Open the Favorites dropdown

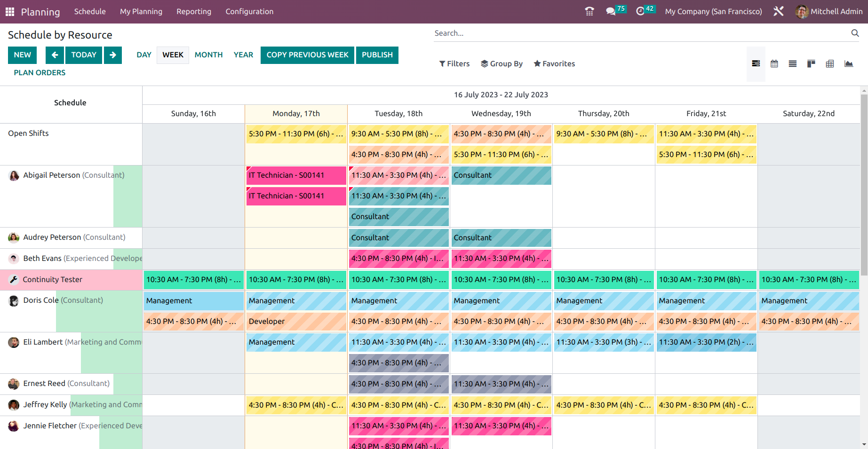pos(554,63)
